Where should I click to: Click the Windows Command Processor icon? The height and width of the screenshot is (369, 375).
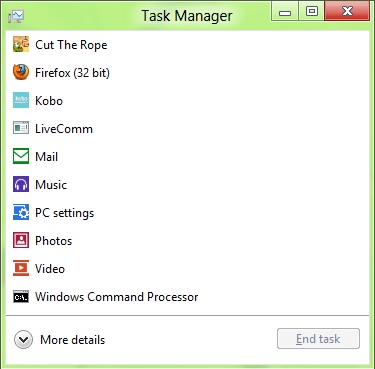tap(21, 297)
